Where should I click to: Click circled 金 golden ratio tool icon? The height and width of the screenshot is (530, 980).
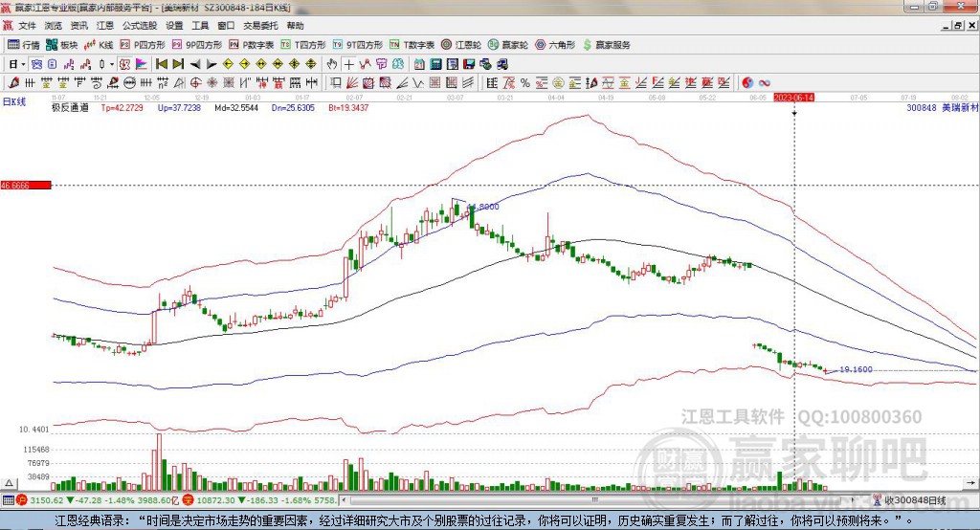(558, 82)
